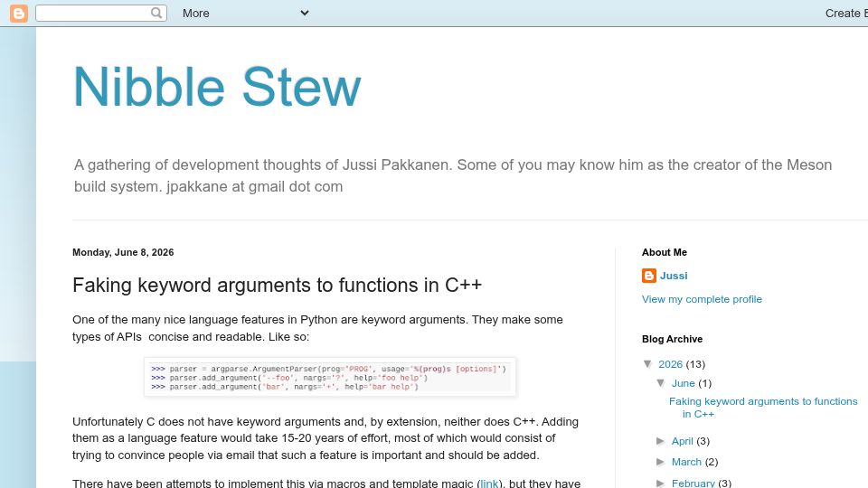
Task: Click the Create Blog link
Action: (846, 14)
